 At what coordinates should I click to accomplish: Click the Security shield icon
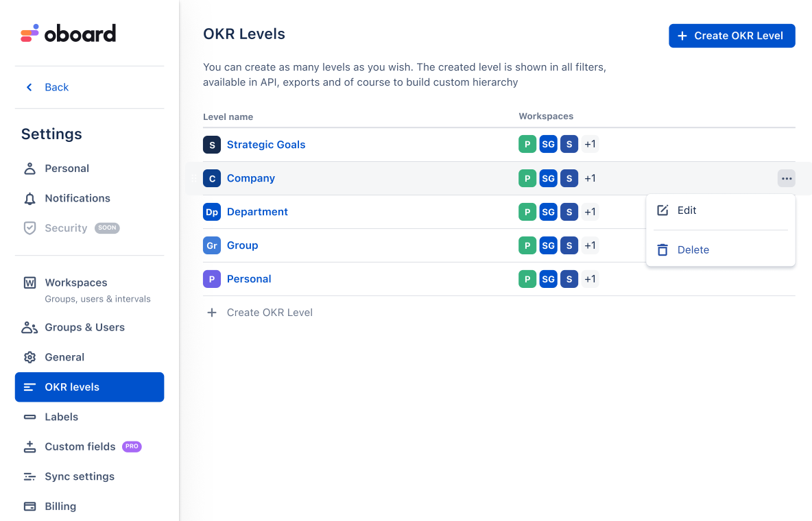30,228
